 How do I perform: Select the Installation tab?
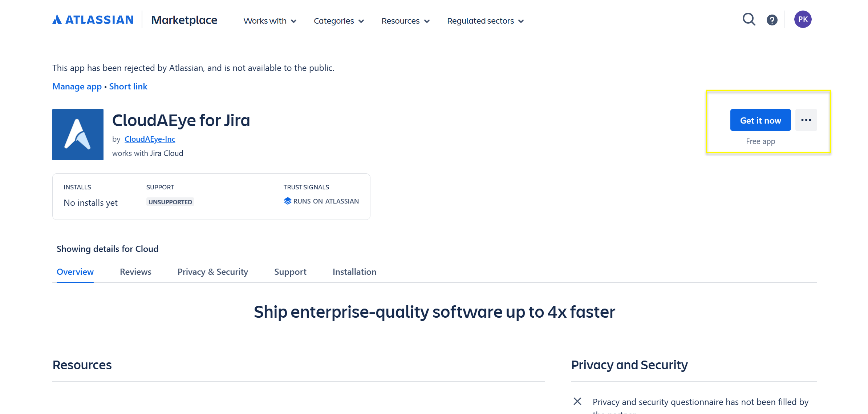point(354,272)
